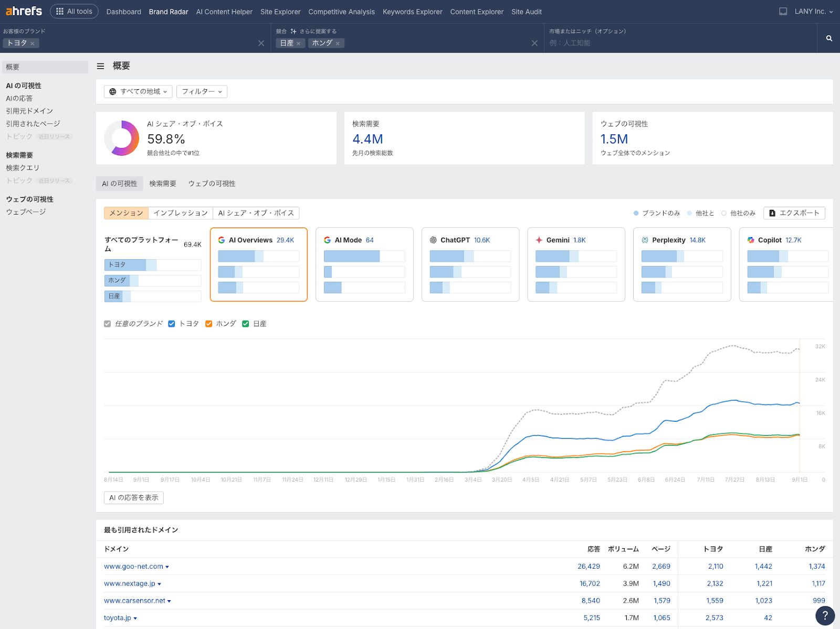
Task: Click the エクスポート export button
Action: (794, 213)
